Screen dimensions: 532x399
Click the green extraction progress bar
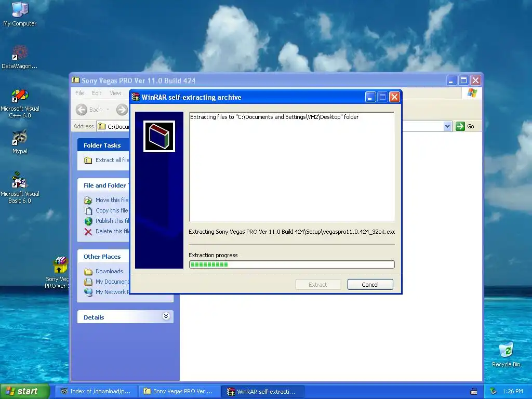pyautogui.click(x=292, y=264)
